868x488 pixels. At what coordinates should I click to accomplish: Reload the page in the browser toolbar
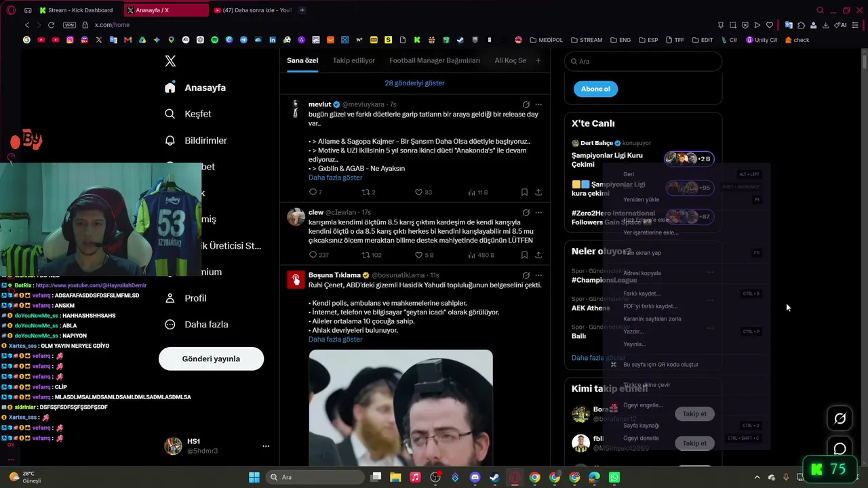pos(51,25)
